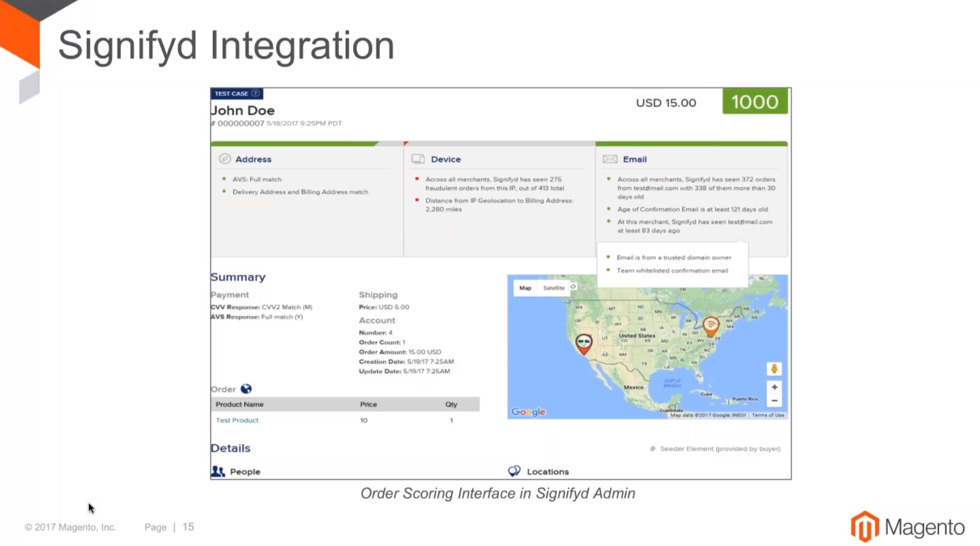This screenshot has width=980, height=546.
Task: Click the map pin over California
Action: [x=584, y=344]
